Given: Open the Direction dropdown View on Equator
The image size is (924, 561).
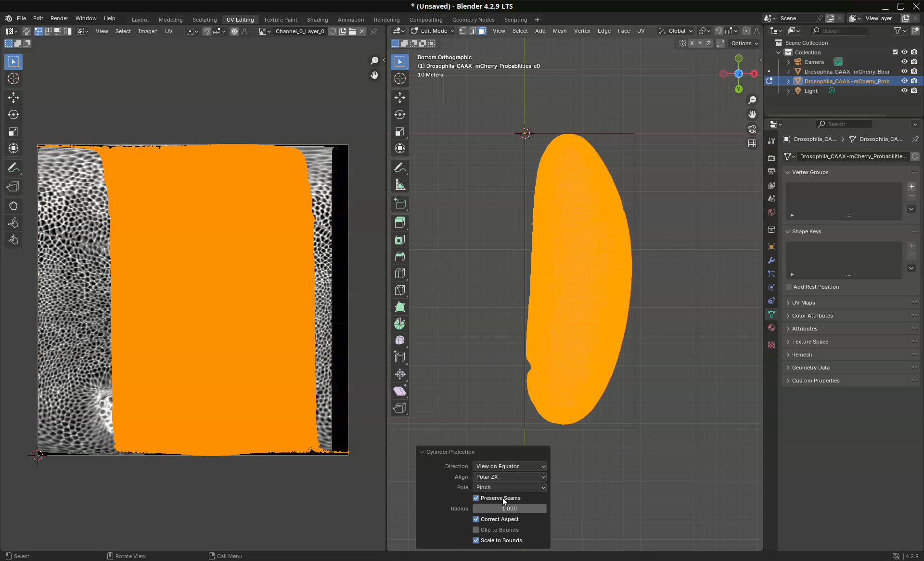Looking at the screenshot, I should pos(510,466).
